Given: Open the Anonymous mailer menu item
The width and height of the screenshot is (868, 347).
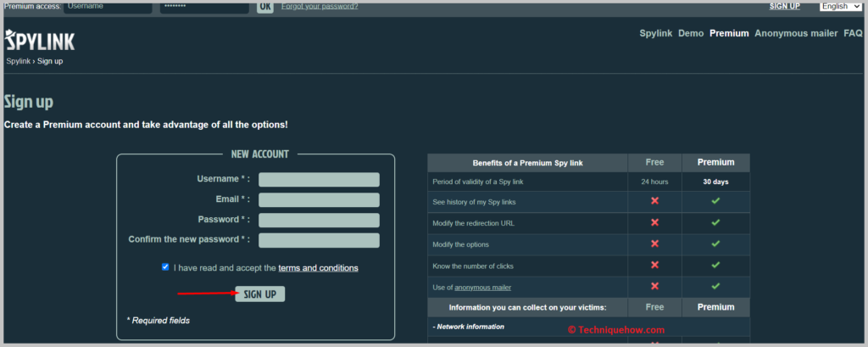Looking at the screenshot, I should pos(796,33).
